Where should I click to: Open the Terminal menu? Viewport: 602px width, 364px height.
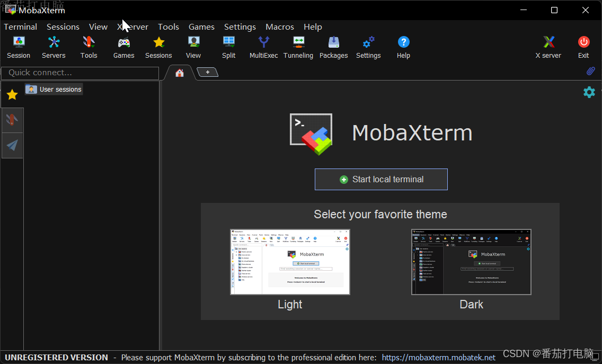20,26
